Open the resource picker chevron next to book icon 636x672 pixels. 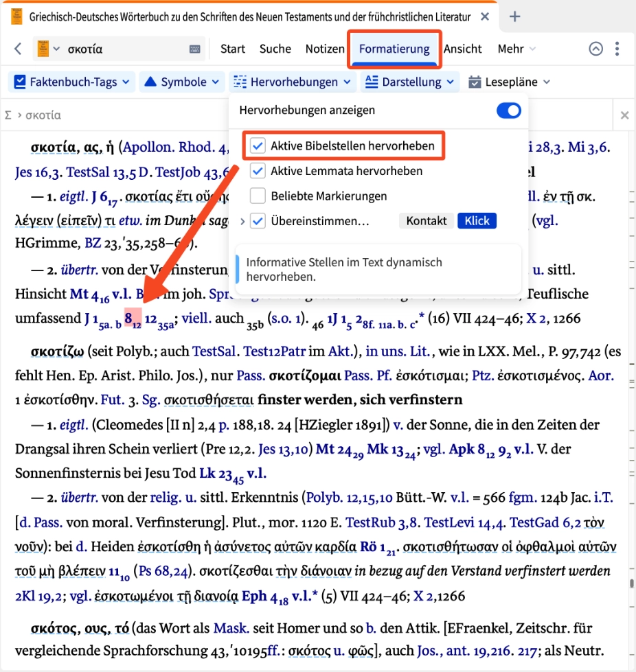coord(56,49)
